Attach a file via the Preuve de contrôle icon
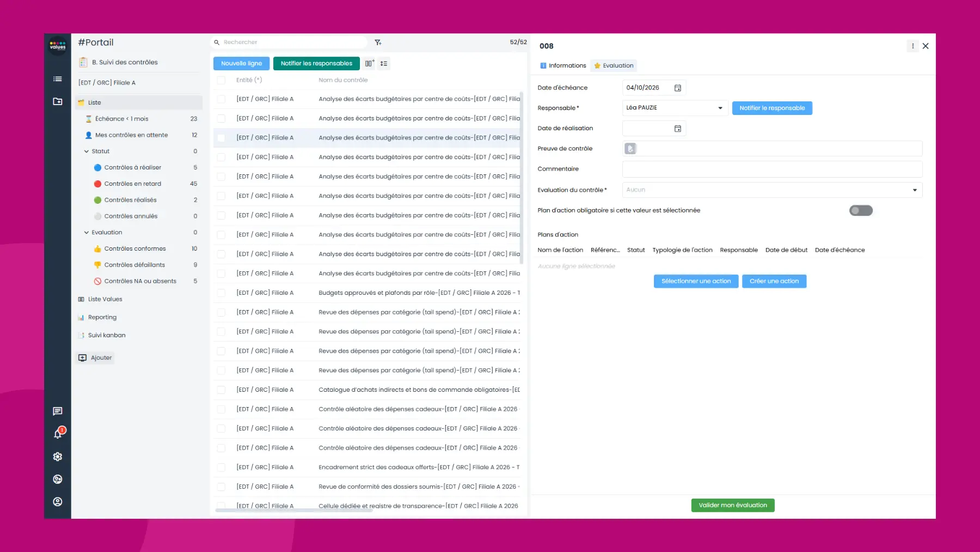This screenshot has height=552, width=980. tap(630, 148)
